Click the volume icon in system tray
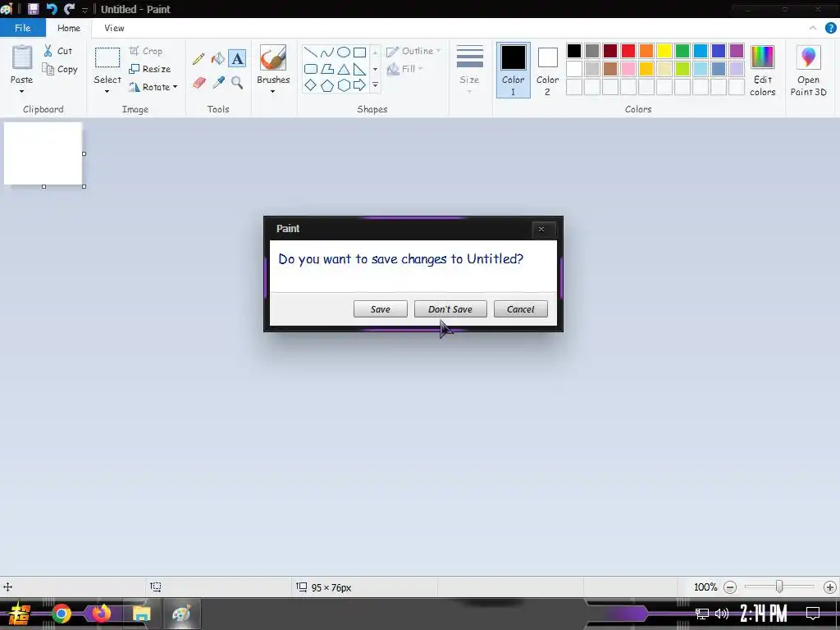 click(722, 614)
